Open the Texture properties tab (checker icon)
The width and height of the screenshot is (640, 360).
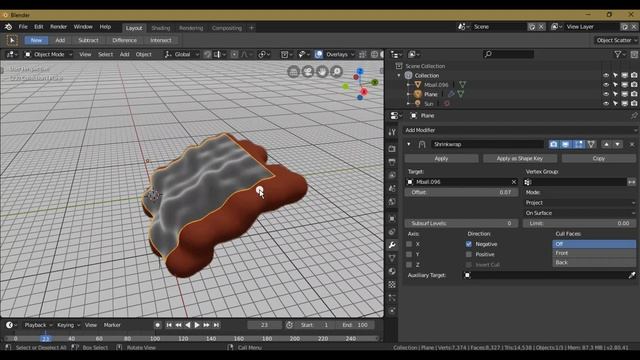[392, 284]
